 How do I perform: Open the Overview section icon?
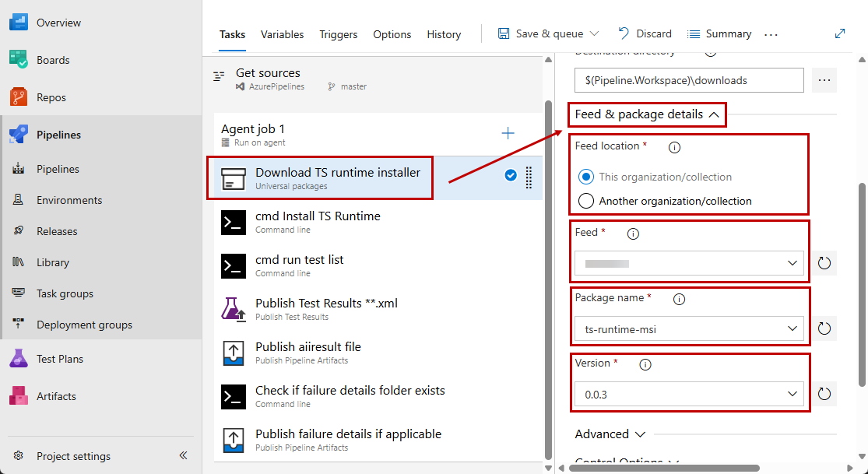point(18,23)
